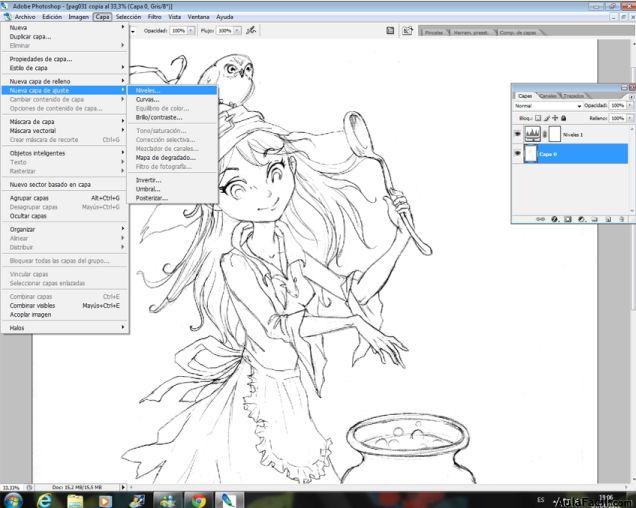Viewport: 636px width, 508px height.
Task: Choose Niveles... from submenu
Action: [x=172, y=90]
